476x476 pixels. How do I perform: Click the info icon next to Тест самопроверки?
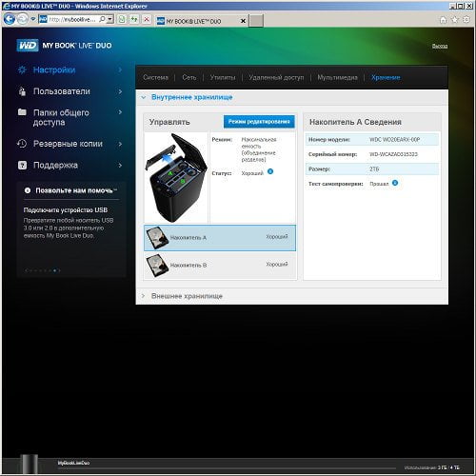pyautogui.click(x=395, y=183)
